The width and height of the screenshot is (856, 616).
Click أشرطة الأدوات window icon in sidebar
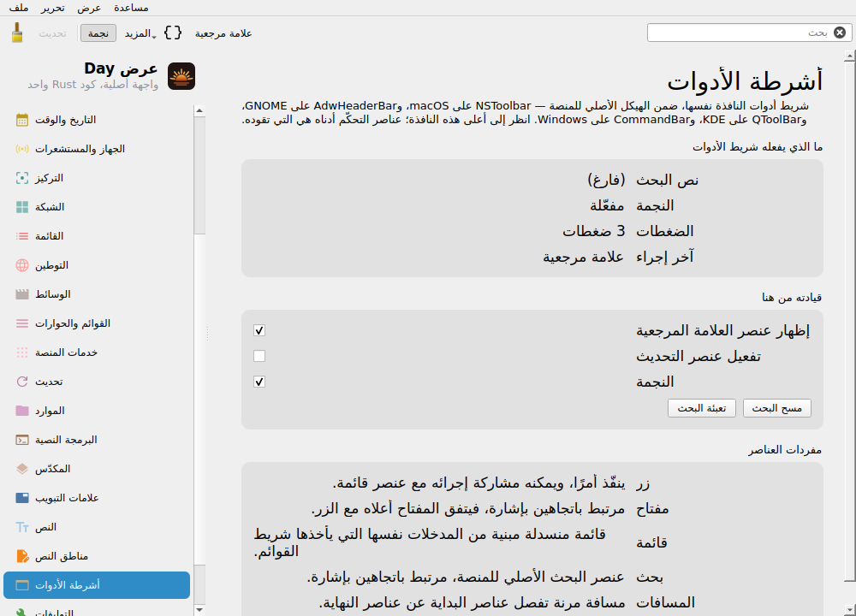[x=22, y=585]
